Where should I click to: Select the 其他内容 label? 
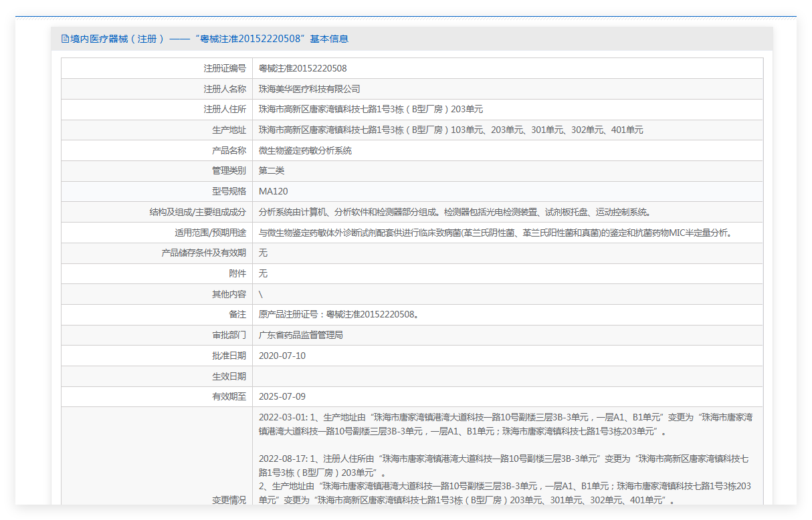point(229,294)
